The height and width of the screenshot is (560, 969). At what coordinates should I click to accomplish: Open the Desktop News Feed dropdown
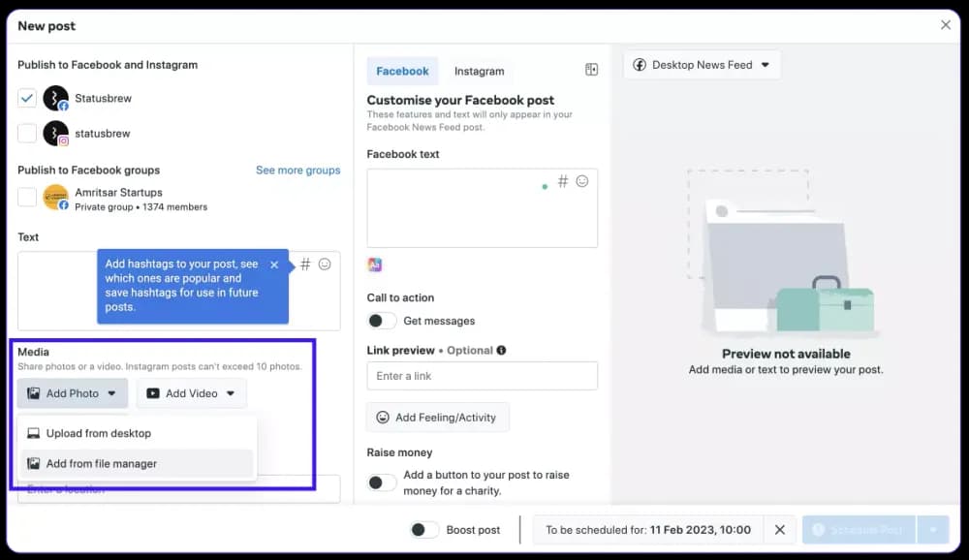click(702, 65)
